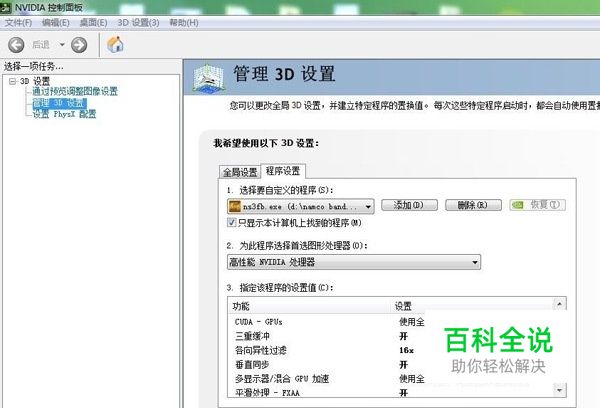The height and width of the screenshot is (408, 600).
Task: Open the 文件(F) menu
Action: pyautogui.click(x=18, y=23)
